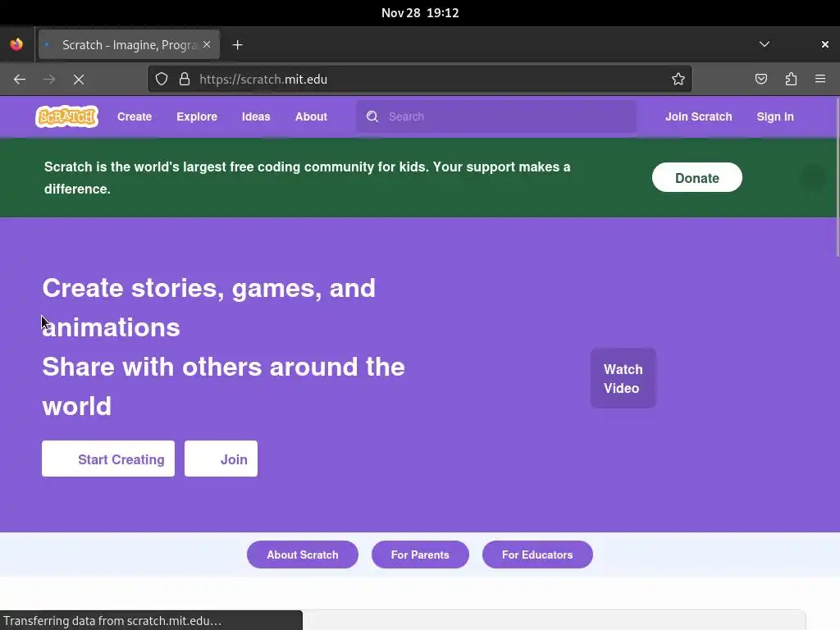Expand the list all tabs chevron
The image size is (840, 630).
coord(765,44)
